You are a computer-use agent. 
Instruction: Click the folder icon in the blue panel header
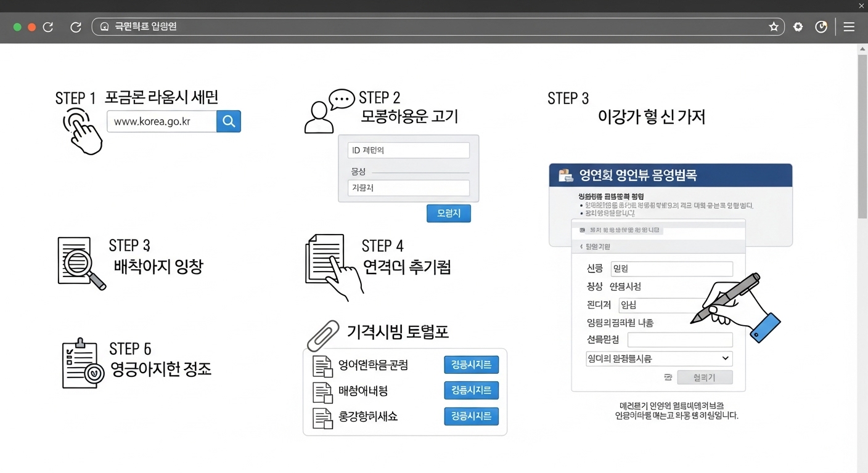(565, 175)
